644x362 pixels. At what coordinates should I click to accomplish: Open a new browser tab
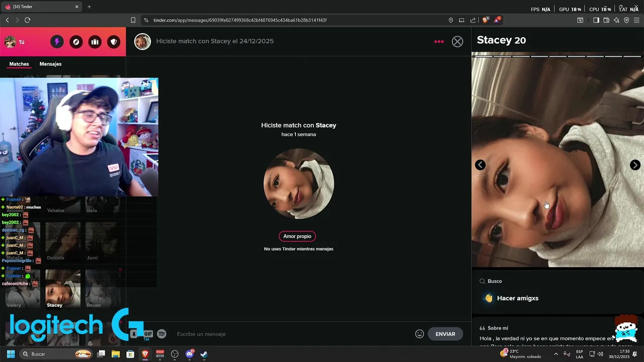(x=89, y=7)
